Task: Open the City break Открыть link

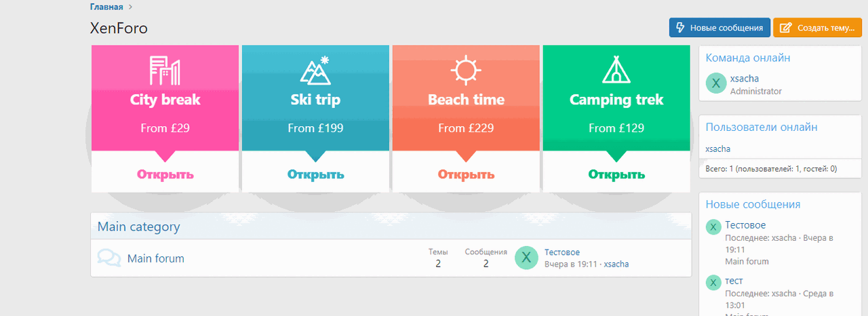Action: 165,174
